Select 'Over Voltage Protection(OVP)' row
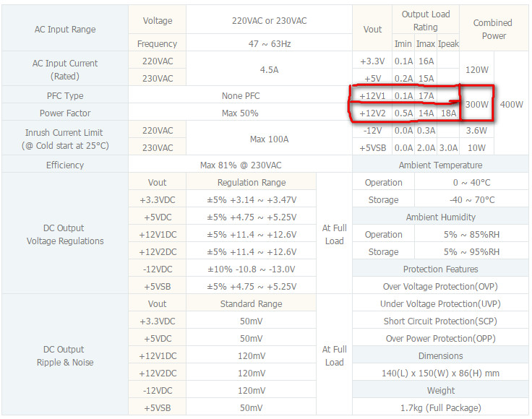Screen dimensions: 532x419 pyautogui.click(x=440, y=287)
